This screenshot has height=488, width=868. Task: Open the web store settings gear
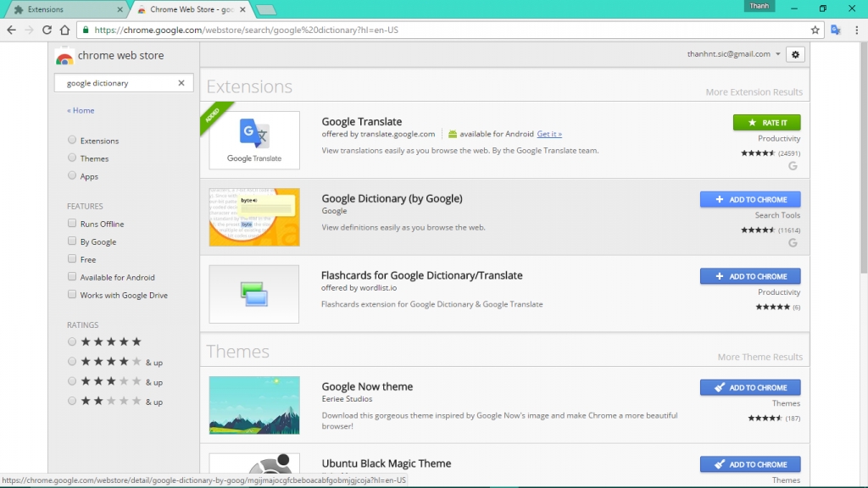[795, 54]
